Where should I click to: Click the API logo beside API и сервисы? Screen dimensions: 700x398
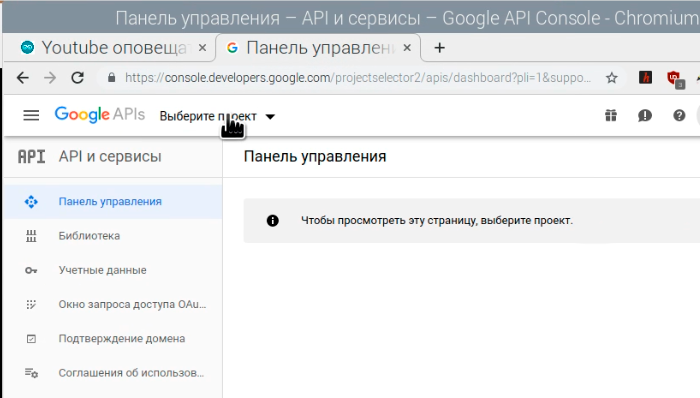[31, 157]
